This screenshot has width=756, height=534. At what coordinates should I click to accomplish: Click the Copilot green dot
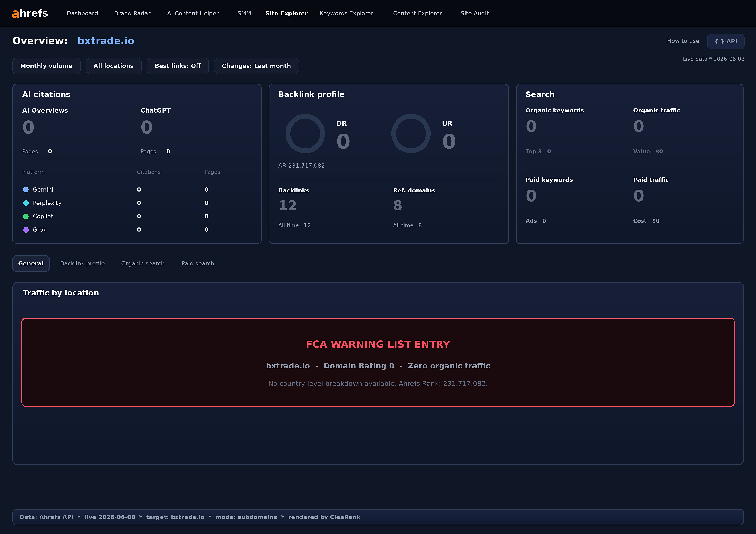tap(26, 216)
